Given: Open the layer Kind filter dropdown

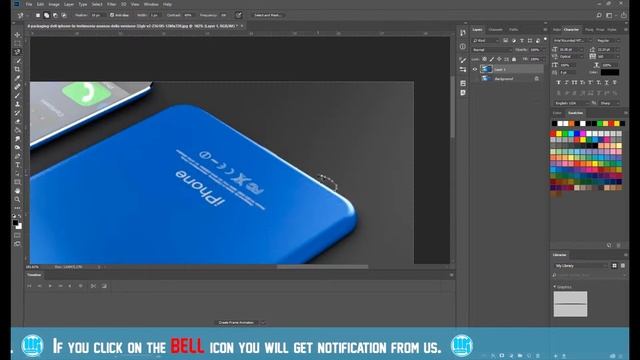Looking at the screenshot, I should (485, 40).
